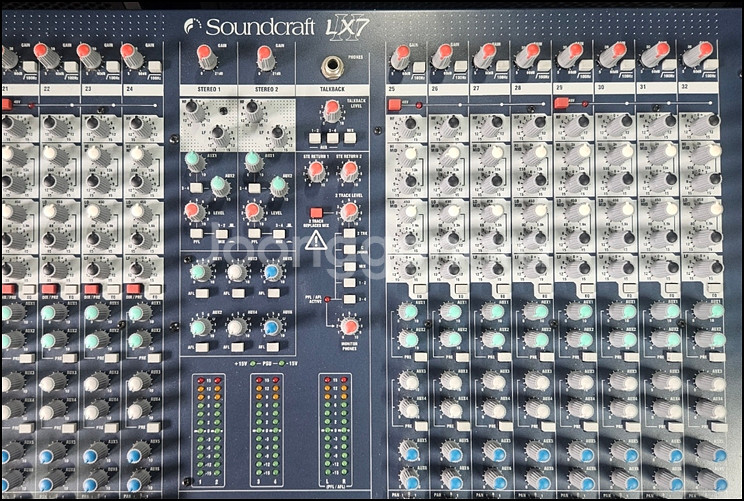Viewport: 744px width, 501px height.
Task: Click the 3-4 group LED level meter
Action: 267,430
